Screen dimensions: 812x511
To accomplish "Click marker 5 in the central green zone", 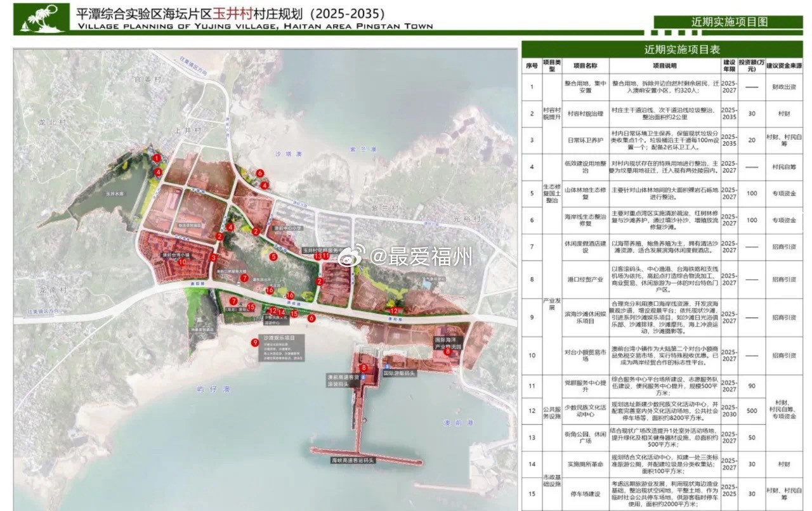I will [273, 256].
